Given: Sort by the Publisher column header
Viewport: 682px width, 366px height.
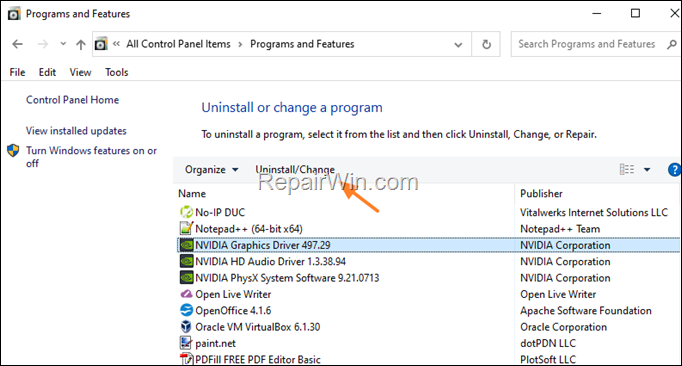Looking at the screenshot, I should (x=541, y=194).
